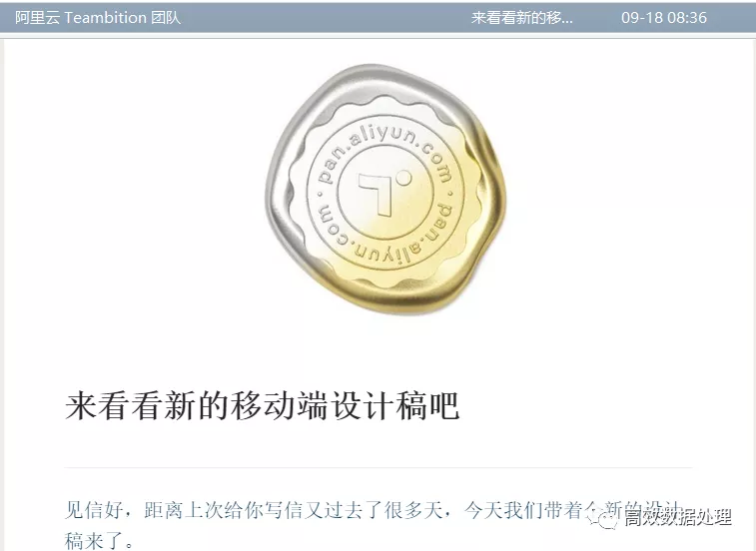
Task: Click the date 09-18 in the header
Action: 642,17
